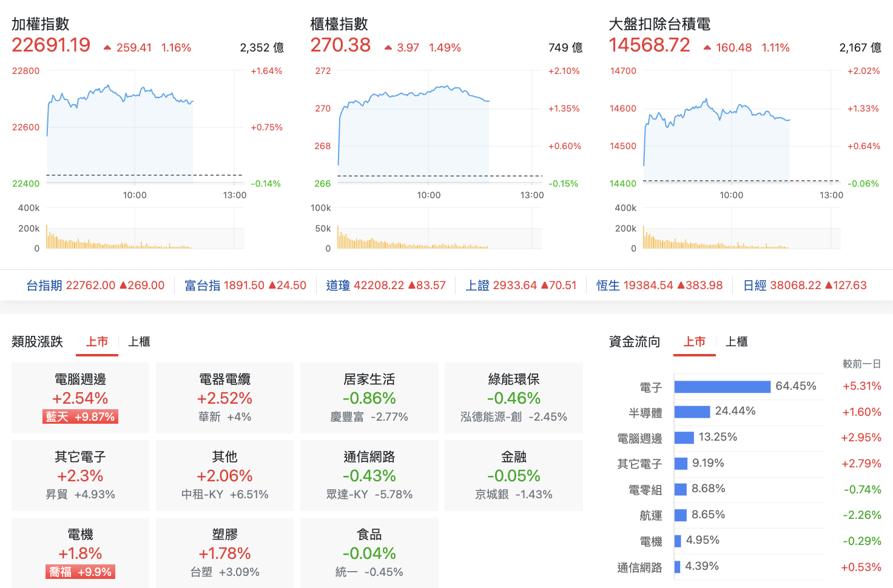Click the 加權指數 turnover 2,352 億
Image resolution: width=893 pixels, height=588 pixels.
point(261,48)
